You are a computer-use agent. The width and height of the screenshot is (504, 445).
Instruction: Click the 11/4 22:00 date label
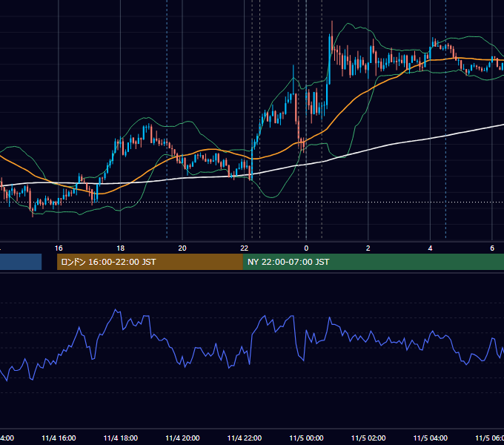245,438
